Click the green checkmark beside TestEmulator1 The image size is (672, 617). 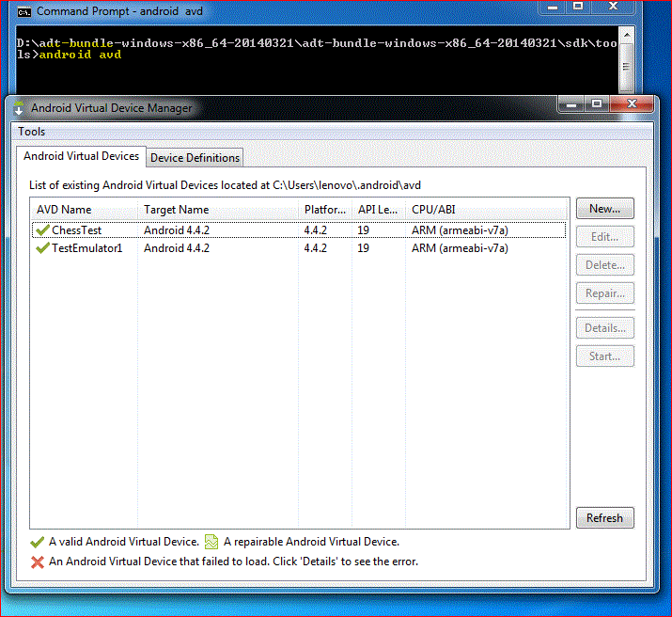click(x=42, y=247)
